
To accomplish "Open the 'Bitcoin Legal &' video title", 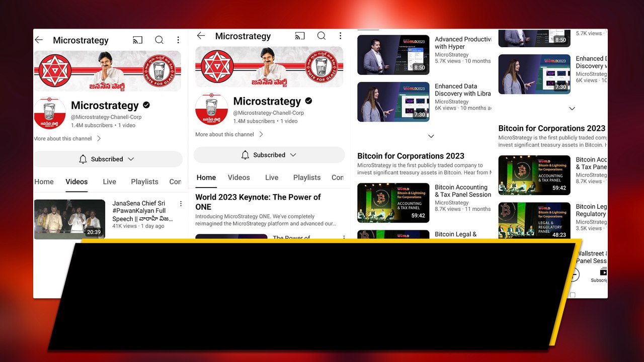I will coord(455,234).
